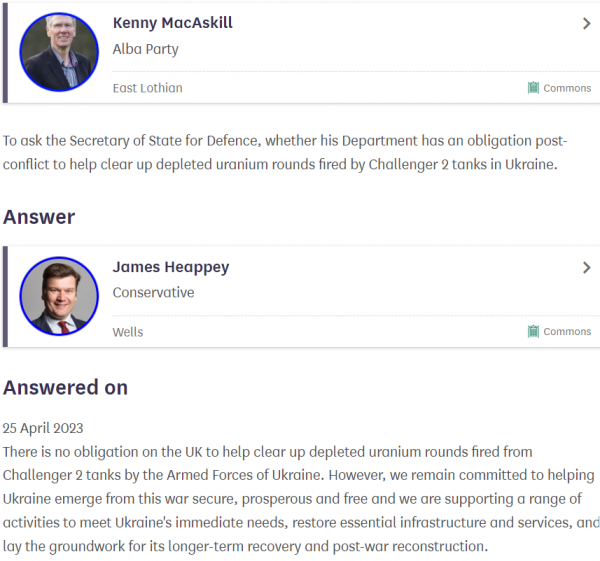Select Alba Party label
The height and width of the screenshot is (561, 600).
145,49
